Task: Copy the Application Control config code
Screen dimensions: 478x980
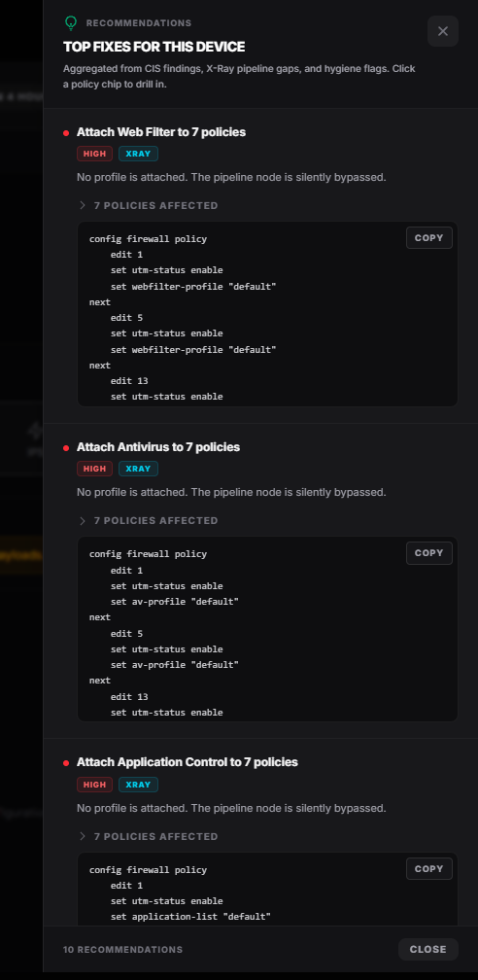Action: point(428,868)
